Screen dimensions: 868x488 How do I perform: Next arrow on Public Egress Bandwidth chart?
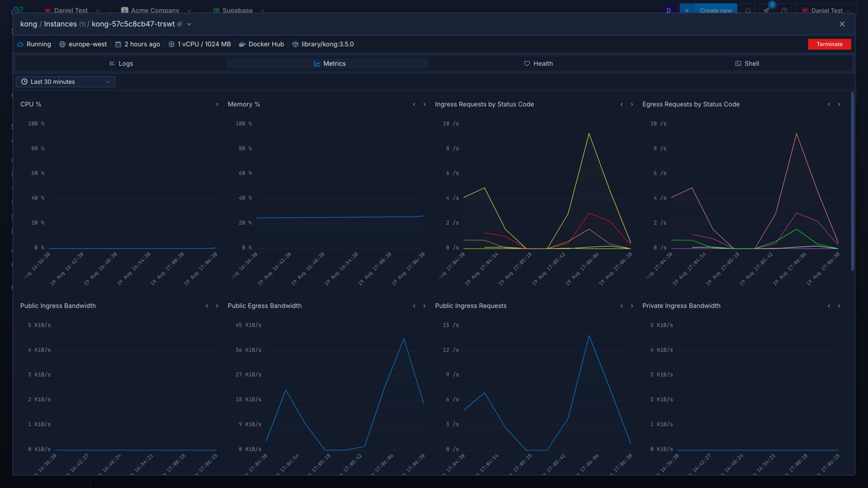tap(425, 306)
